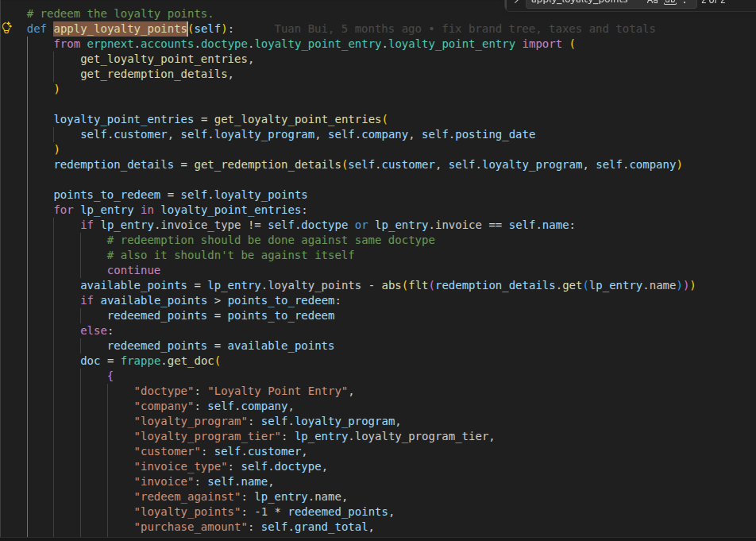Click the line 'points_to_redeem = self.loyalty_points'

coord(180,195)
